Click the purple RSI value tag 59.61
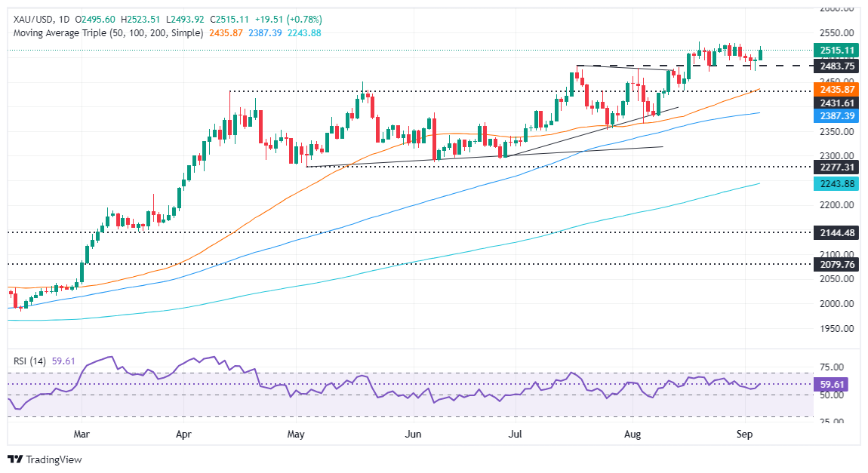Screen dimensions: 868x473 click(833, 385)
